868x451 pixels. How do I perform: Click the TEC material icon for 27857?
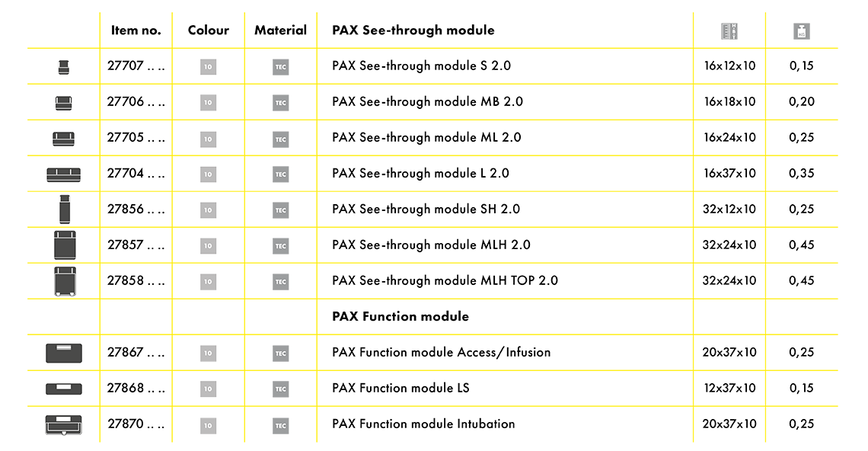pos(281,246)
